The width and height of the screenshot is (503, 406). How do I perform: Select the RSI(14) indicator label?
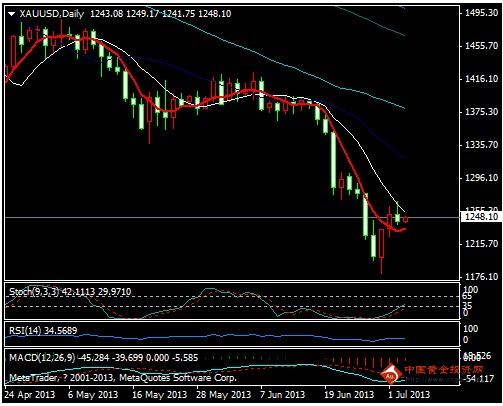tap(25, 331)
